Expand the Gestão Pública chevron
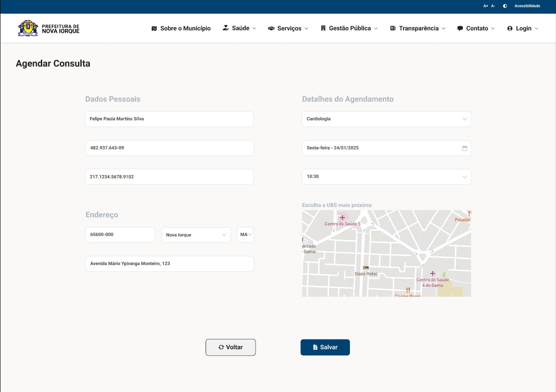Image resolution: width=556 pixels, height=392 pixels. [x=376, y=29]
